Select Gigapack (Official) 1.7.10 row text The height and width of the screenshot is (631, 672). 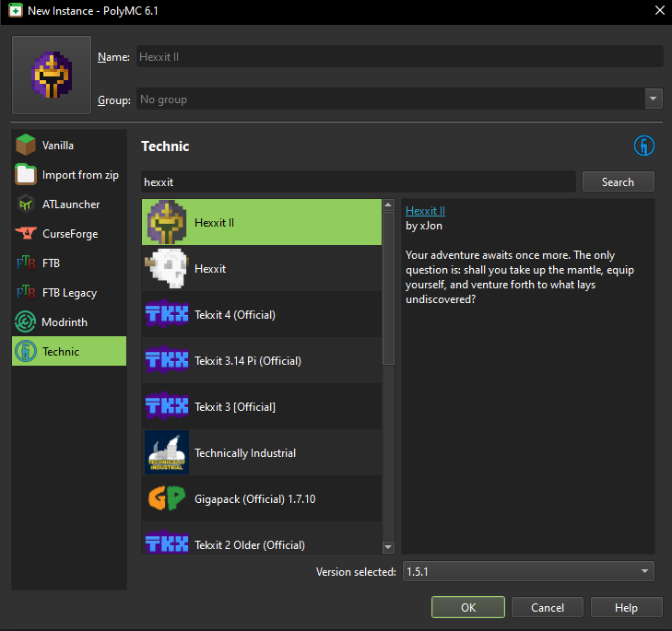[255, 499]
